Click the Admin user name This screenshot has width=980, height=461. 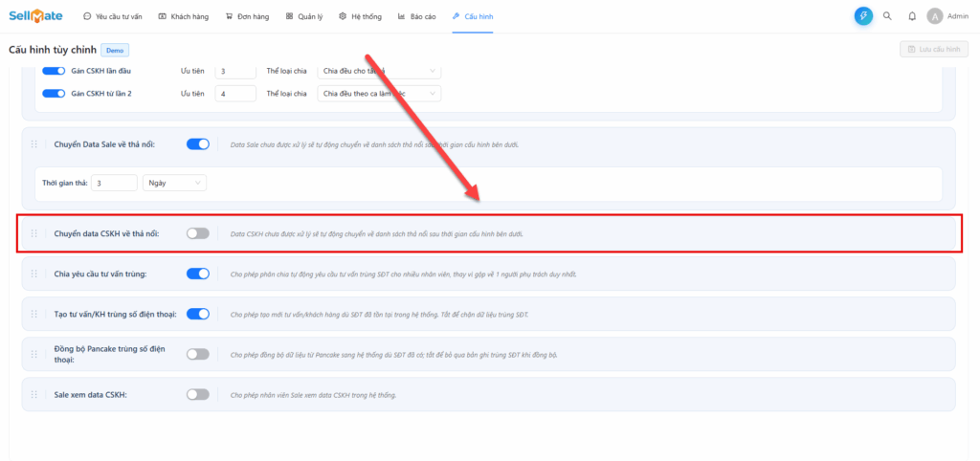[958, 17]
